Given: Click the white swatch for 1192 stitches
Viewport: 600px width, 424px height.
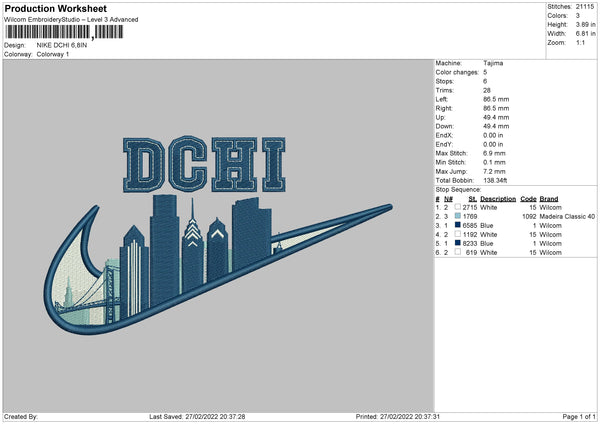Looking at the screenshot, I should pyautogui.click(x=458, y=234).
